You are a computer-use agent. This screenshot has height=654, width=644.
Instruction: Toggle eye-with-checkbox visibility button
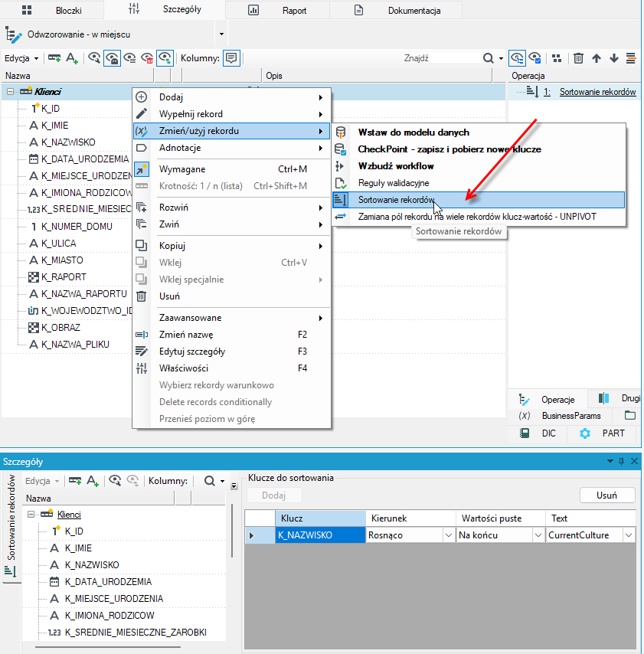[x=534, y=58]
